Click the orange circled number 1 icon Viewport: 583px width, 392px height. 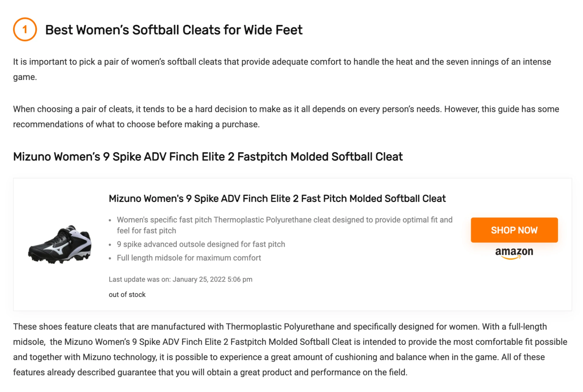25,29
